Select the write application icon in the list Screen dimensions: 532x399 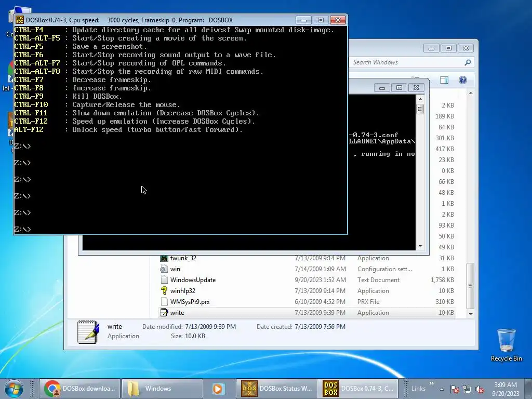(x=164, y=312)
